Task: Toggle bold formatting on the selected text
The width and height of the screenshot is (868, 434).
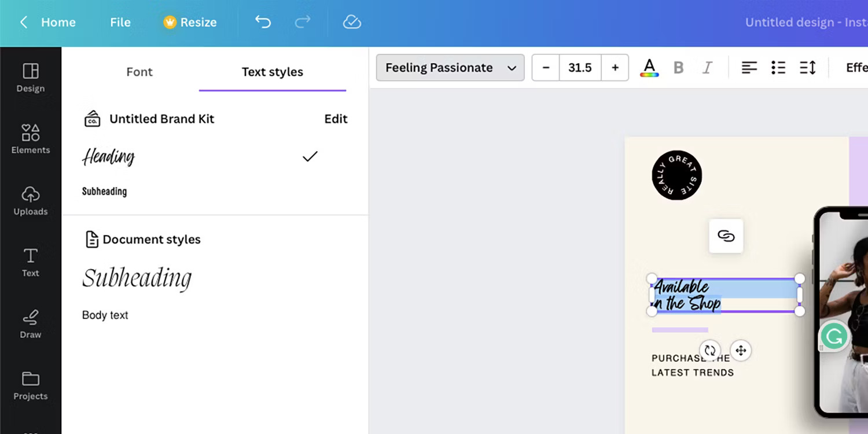Action: tap(678, 67)
